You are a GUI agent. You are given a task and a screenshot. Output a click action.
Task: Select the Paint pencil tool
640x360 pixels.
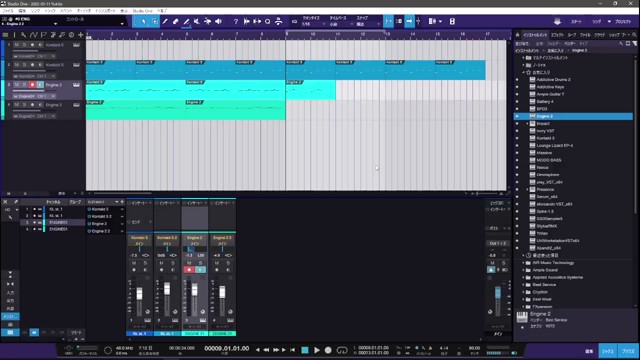click(186, 21)
